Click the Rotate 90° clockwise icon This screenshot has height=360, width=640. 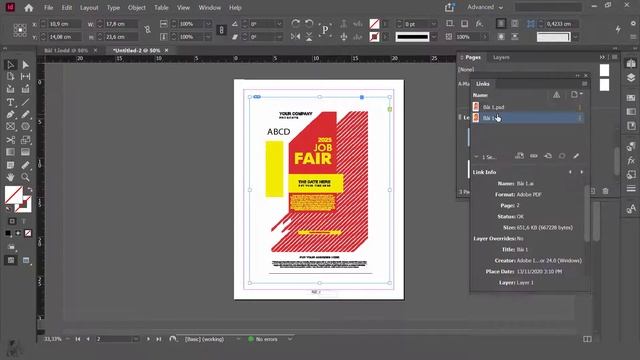tap(296, 24)
